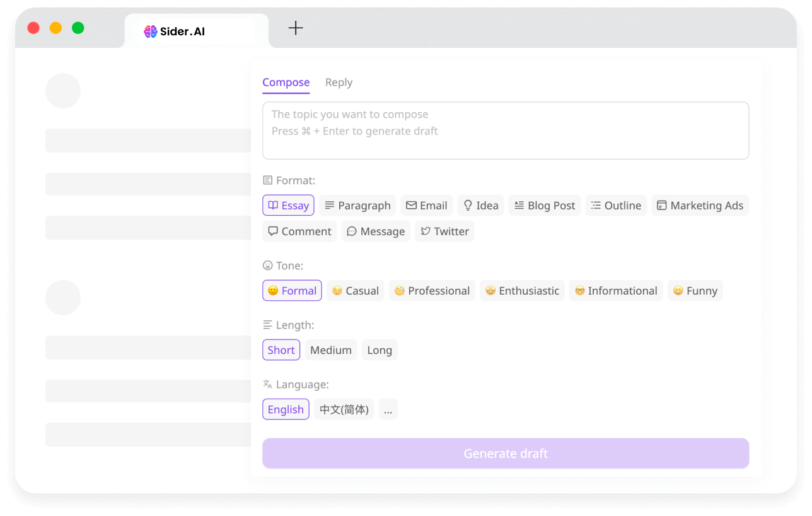Select the Idea lightbulb format

480,206
